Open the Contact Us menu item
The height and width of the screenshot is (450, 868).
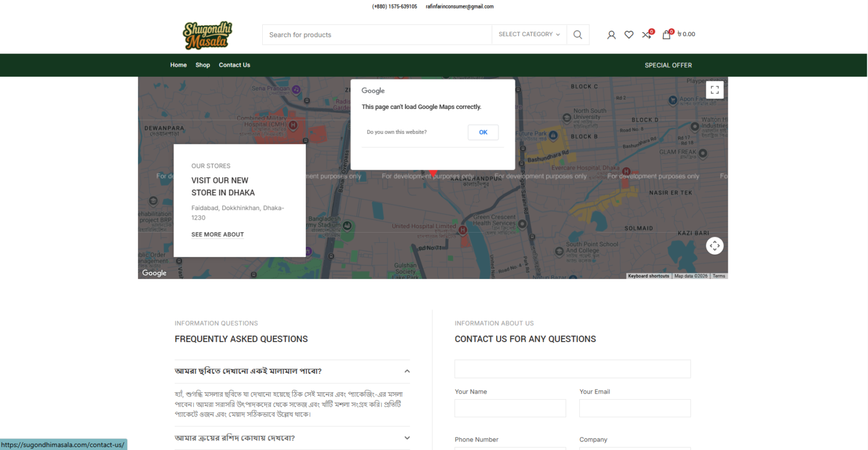coord(234,65)
